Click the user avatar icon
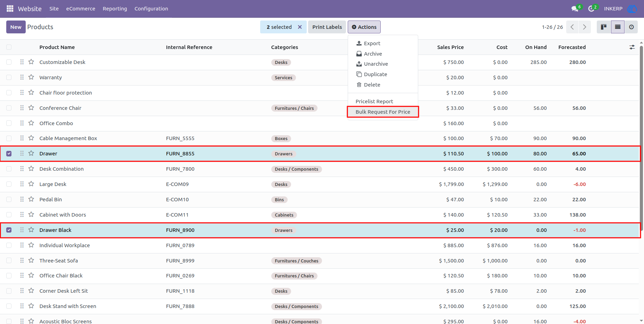This screenshot has width=644, height=324. click(633, 9)
